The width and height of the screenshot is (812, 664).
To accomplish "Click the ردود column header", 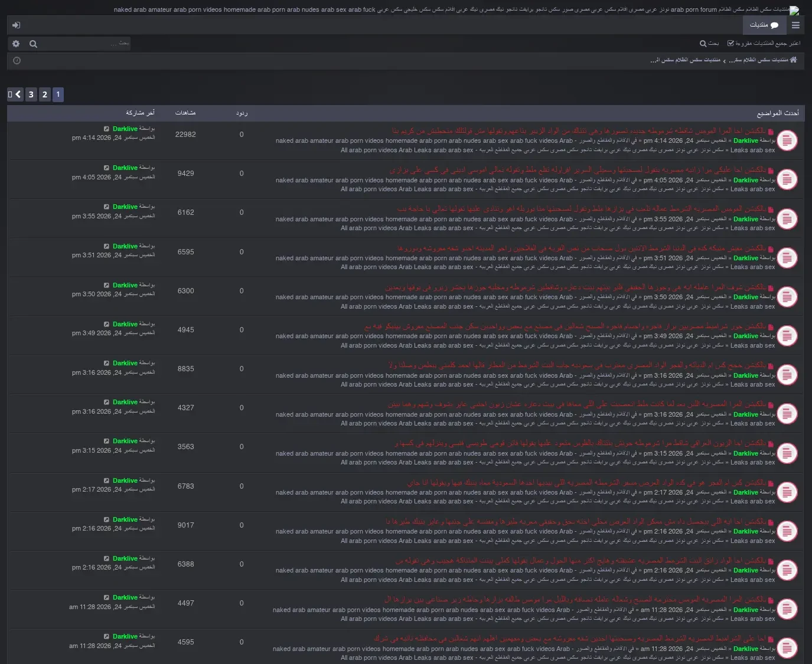I will point(242,113).
